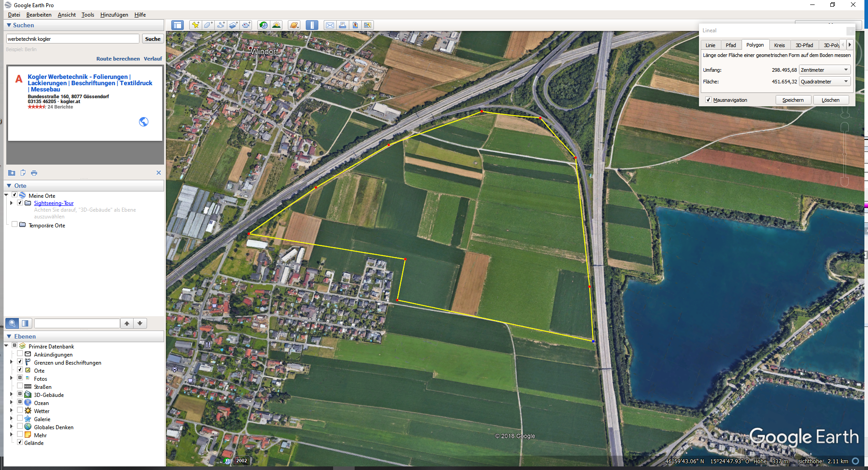Screen dimensions: 868x470
Task: Toggle sunlight across the landscape
Action: pyautogui.click(x=277, y=25)
